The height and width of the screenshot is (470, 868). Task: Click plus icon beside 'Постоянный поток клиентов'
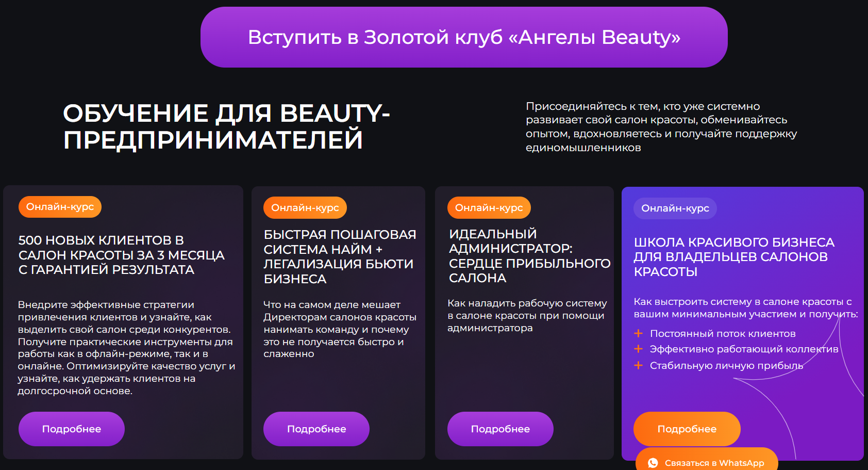point(639,333)
